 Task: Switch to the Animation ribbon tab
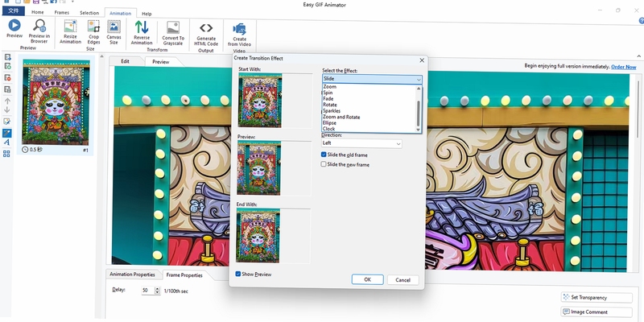point(120,13)
